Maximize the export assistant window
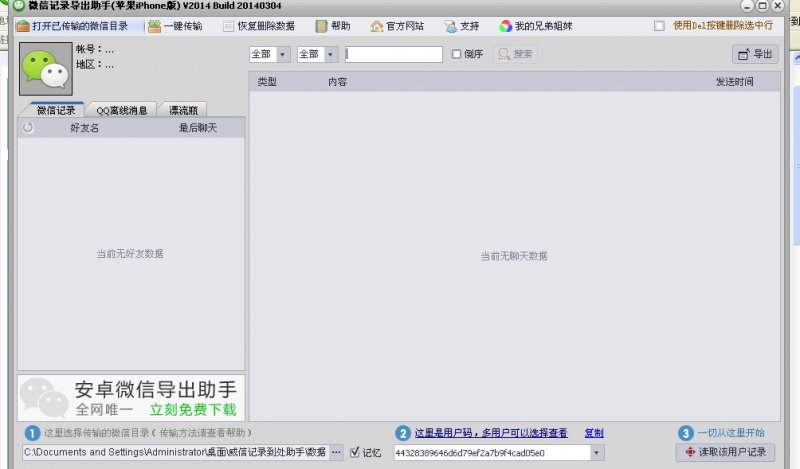This screenshot has width=800, height=469. [x=762, y=6]
